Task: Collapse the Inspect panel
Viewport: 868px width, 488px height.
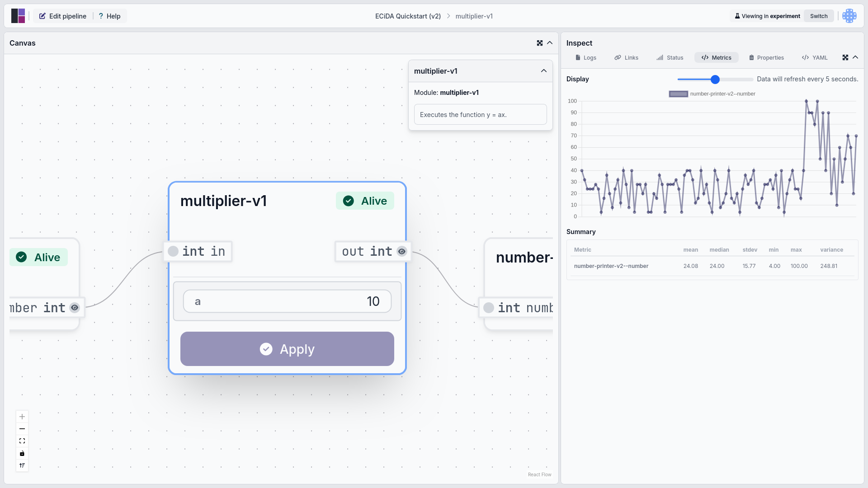Action: pos(855,57)
